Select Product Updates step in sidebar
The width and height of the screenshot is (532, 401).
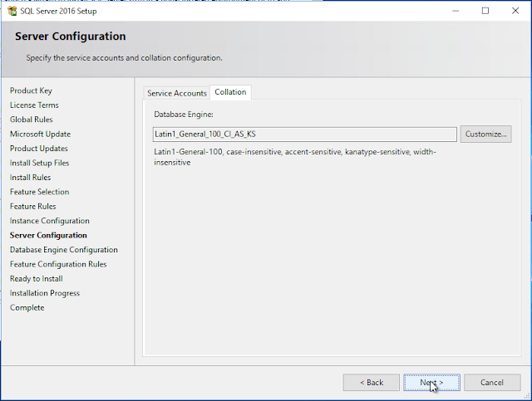(x=39, y=149)
